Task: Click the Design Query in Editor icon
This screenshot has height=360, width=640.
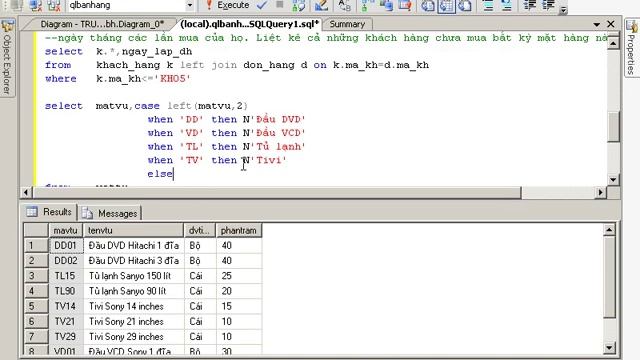Action: [321, 5]
